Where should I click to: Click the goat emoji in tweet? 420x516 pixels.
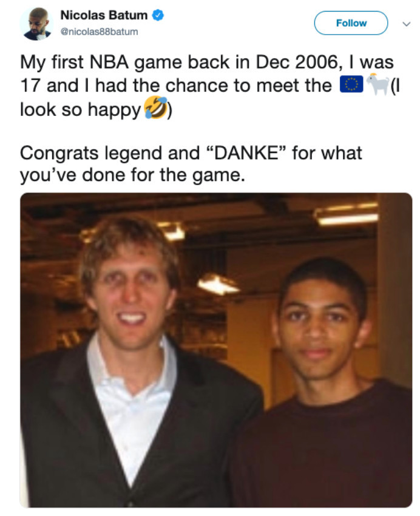coord(378,84)
